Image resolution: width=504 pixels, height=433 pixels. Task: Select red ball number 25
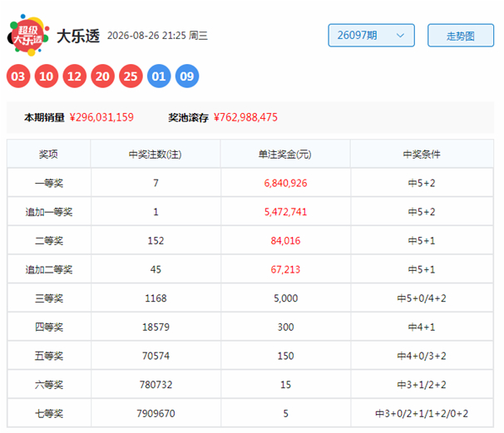click(131, 76)
